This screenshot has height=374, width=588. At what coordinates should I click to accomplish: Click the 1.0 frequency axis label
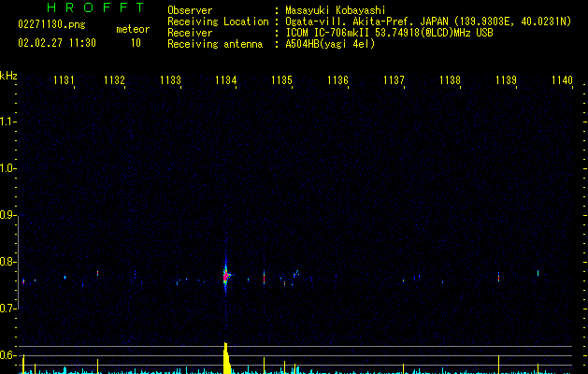coord(7,168)
